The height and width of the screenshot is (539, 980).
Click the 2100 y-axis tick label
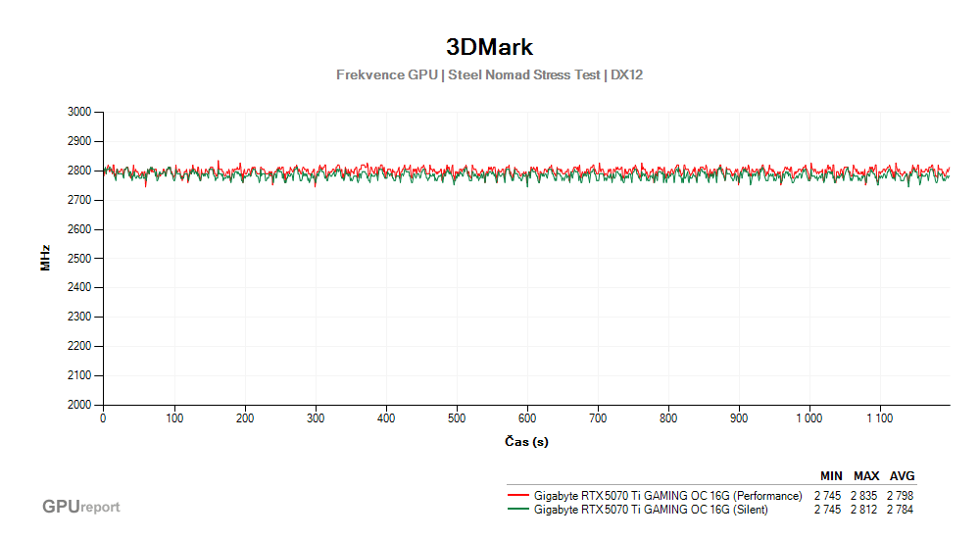pyautogui.click(x=79, y=375)
